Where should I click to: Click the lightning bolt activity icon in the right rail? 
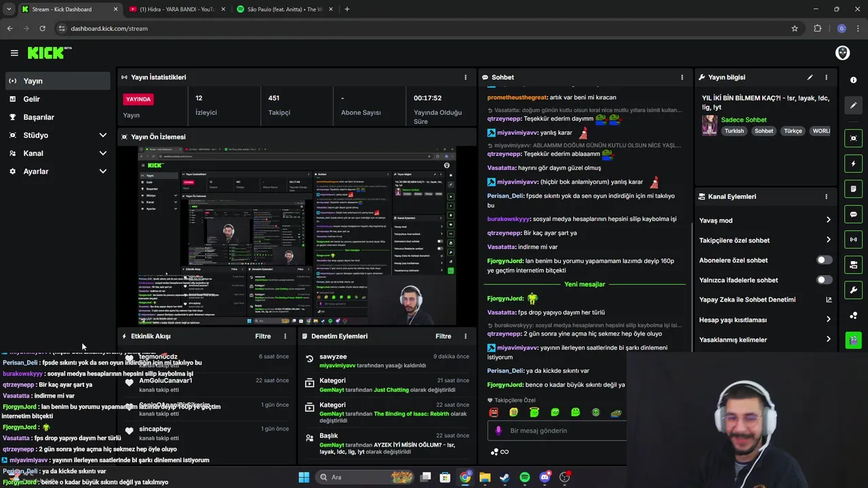[853, 163]
